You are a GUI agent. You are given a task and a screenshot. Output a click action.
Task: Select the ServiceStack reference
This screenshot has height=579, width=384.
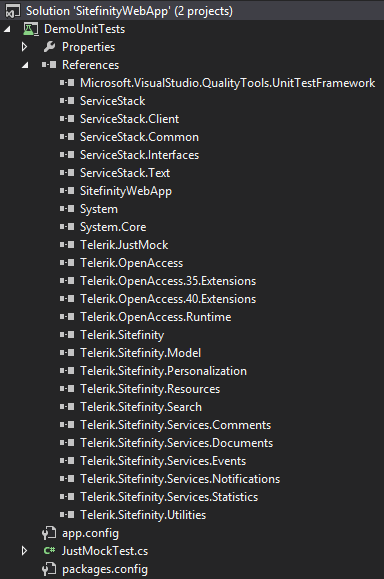pos(113,101)
